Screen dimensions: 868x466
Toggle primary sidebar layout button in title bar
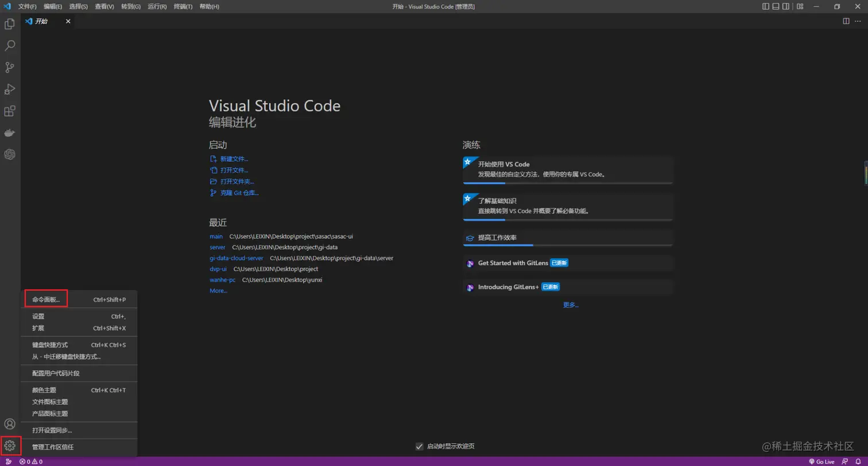click(766, 6)
